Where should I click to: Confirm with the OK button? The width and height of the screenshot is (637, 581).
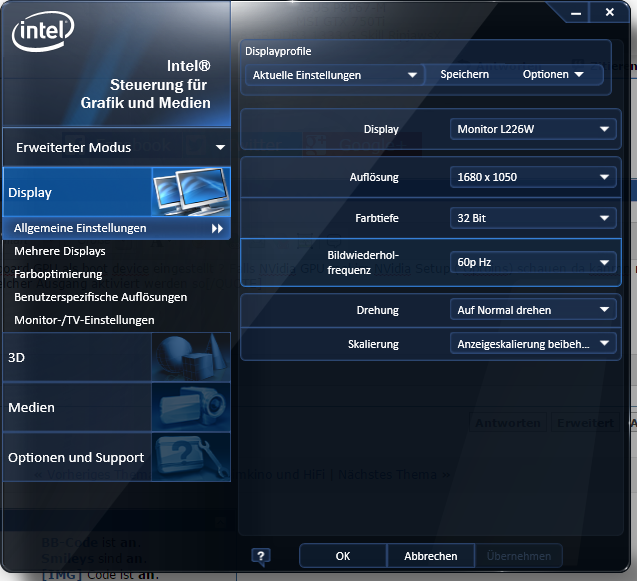(x=343, y=556)
